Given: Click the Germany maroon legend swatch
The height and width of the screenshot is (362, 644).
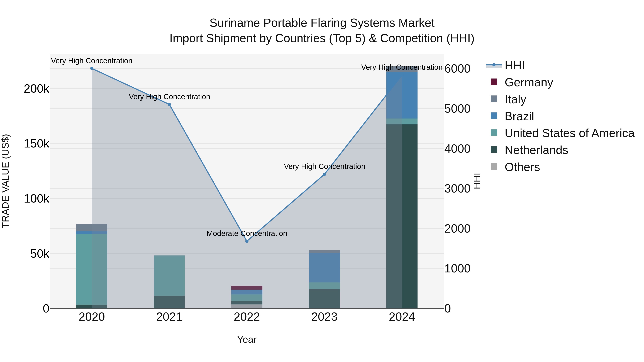Looking at the screenshot, I should coord(494,82).
